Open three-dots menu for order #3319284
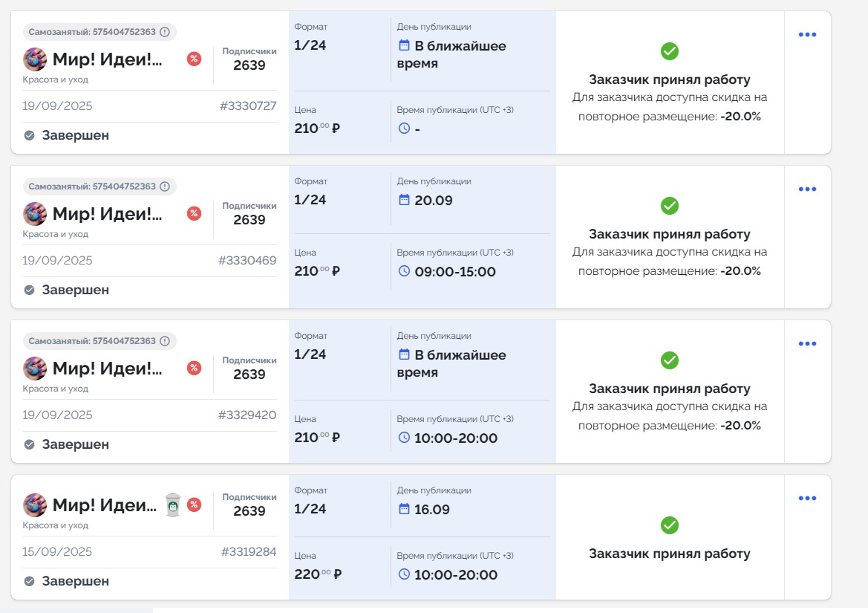Image resolution: width=868 pixels, height=613 pixels. click(x=807, y=499)
